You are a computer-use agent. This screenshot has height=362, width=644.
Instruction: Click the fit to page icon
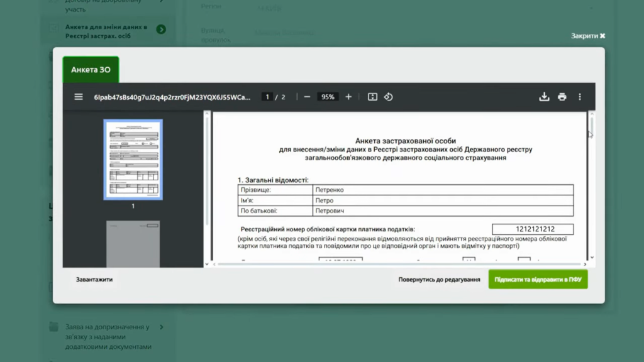pyautogui.click(x=372, y=97)
